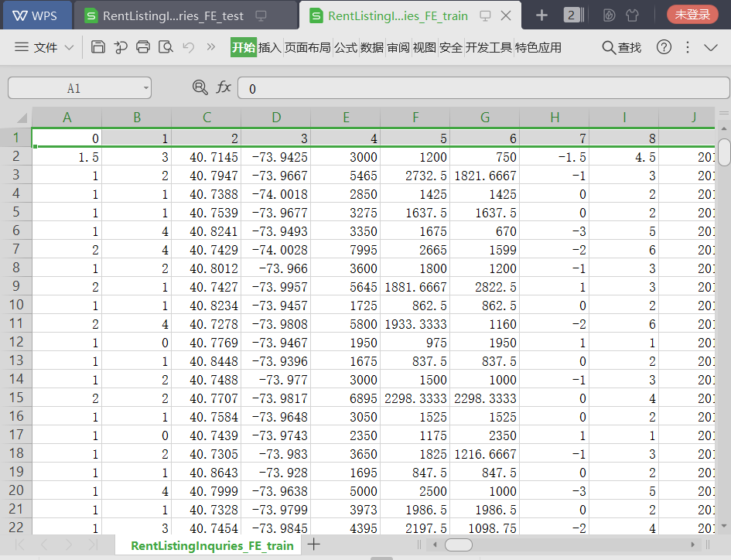731x560 pixels.
Task: Click the horizontal scrollbar thumb
Action: click(458, 545)
